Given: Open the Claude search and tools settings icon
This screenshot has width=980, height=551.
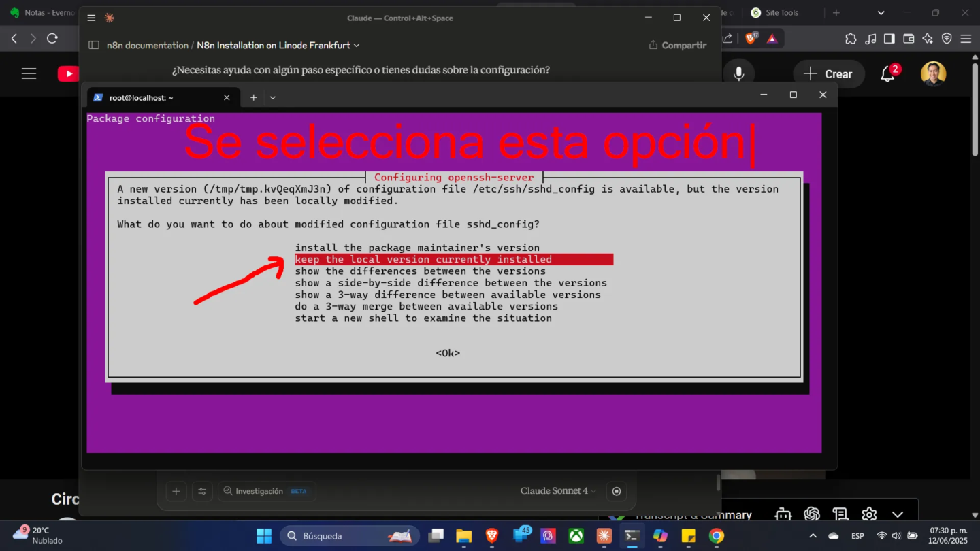Looking at the screenshot, I should pos(202,491).
